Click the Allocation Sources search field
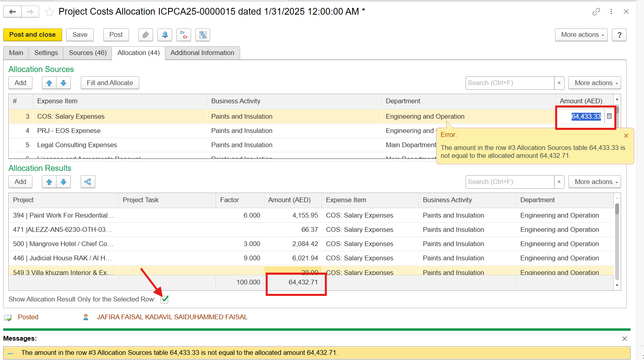Screen dimensions: 644x360 pyautogui.click(x=510, y=83)
